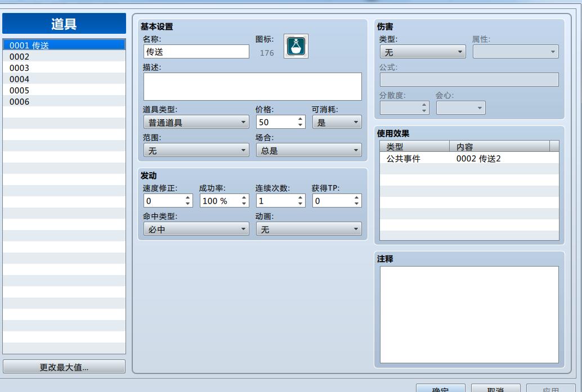
Task: Decrease 成功率 with the down arrow
Action: (x=244, y=204)
